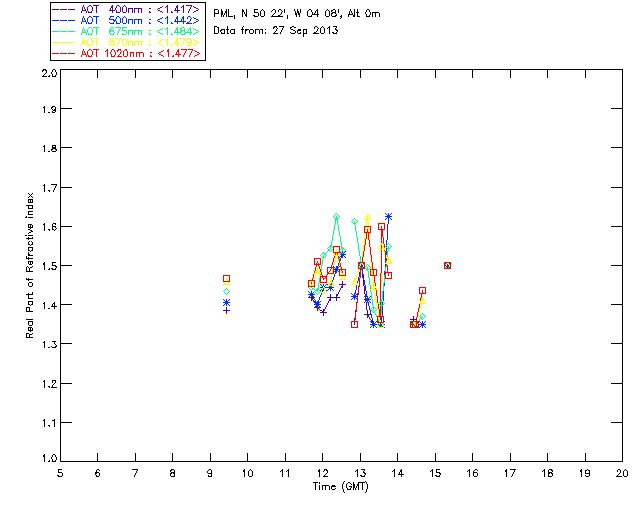The image size is (640, 512).
Task: Click the AOT 870nm legend entry
Action: coord(126,42)
